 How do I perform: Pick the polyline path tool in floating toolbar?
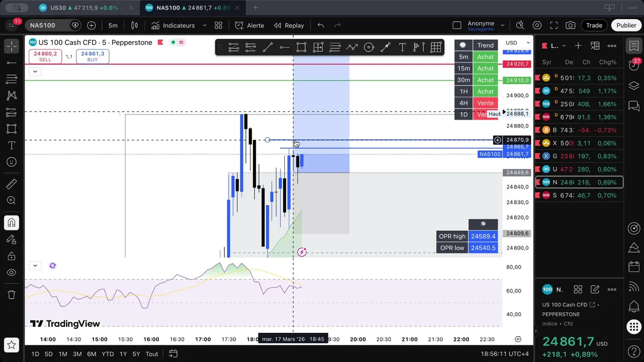click(x=352, y=47)
